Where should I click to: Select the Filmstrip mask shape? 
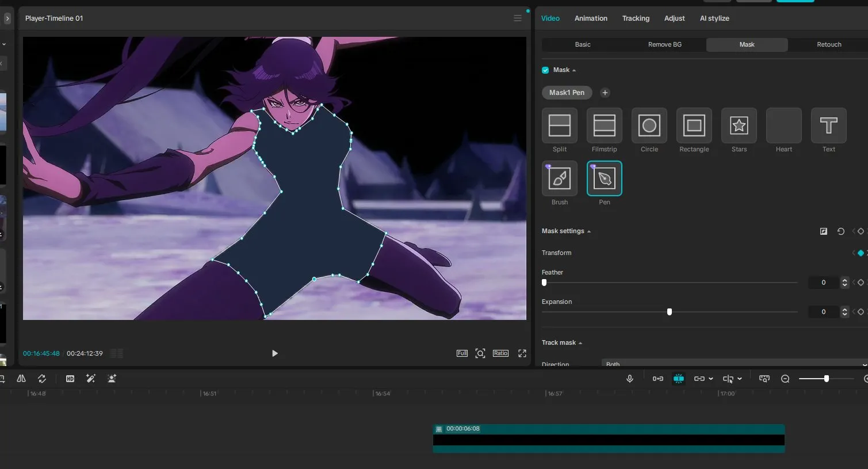(604, 125)
